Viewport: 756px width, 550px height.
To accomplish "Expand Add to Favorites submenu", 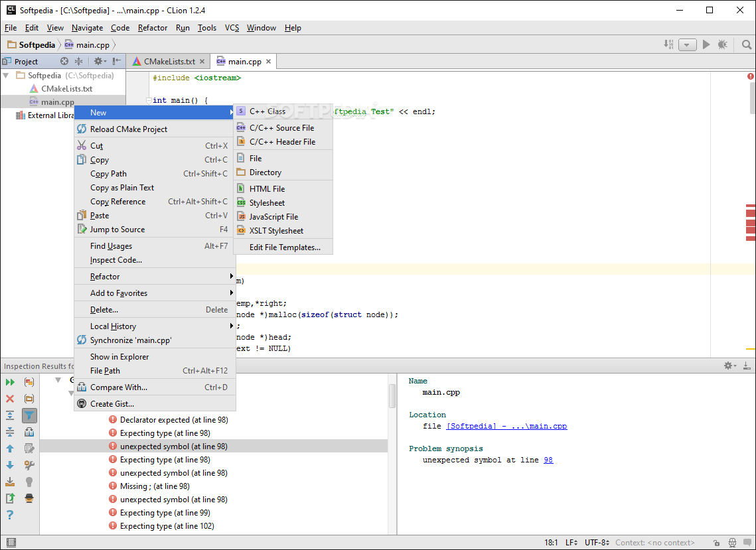I will click(155, 293).
